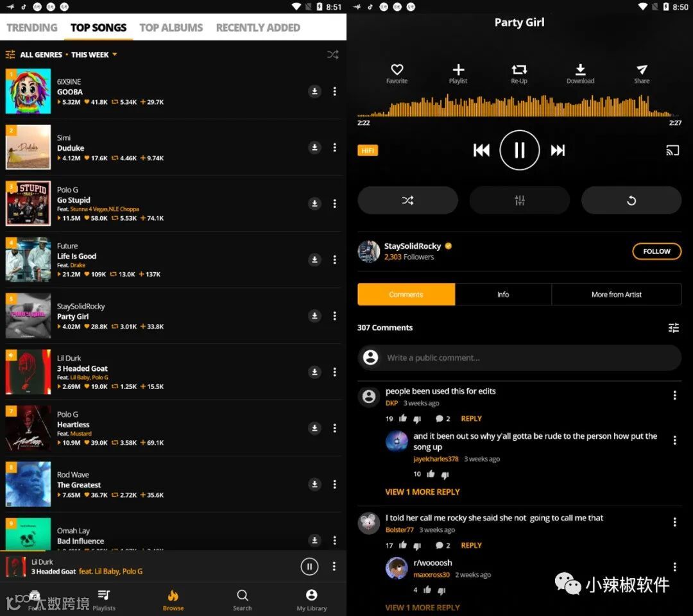Viewport: 693px width, 616px height.
Task: Toggle shuffle in the player
Action: click(407, 200)
